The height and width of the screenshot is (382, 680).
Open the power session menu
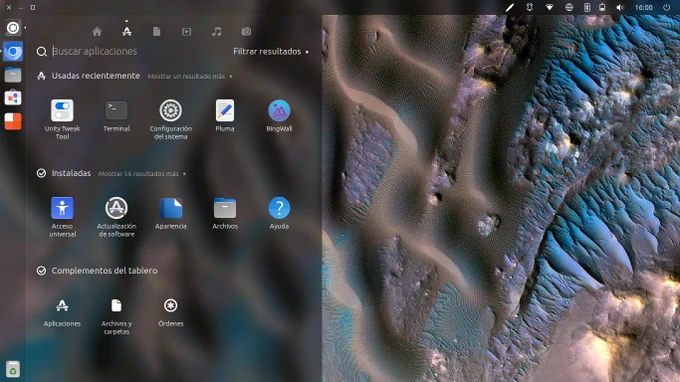pos(667,7)
